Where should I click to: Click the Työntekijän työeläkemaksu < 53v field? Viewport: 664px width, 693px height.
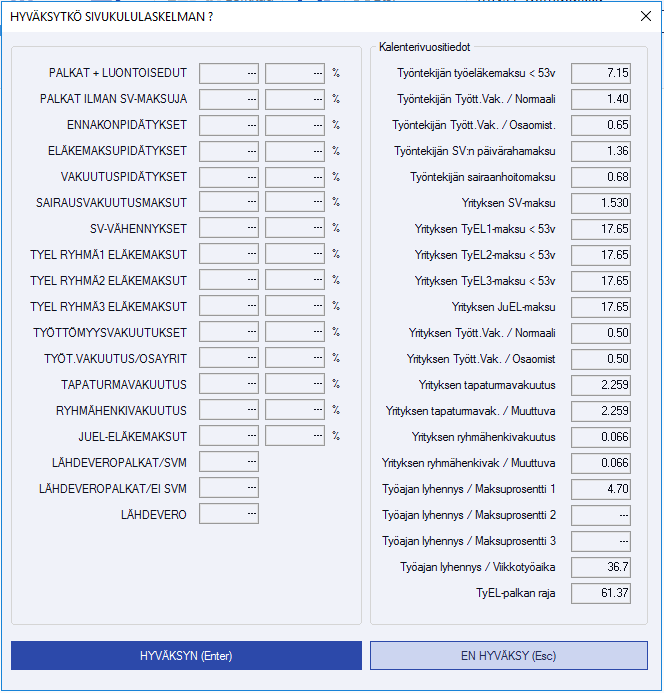(x=601, y=73)
